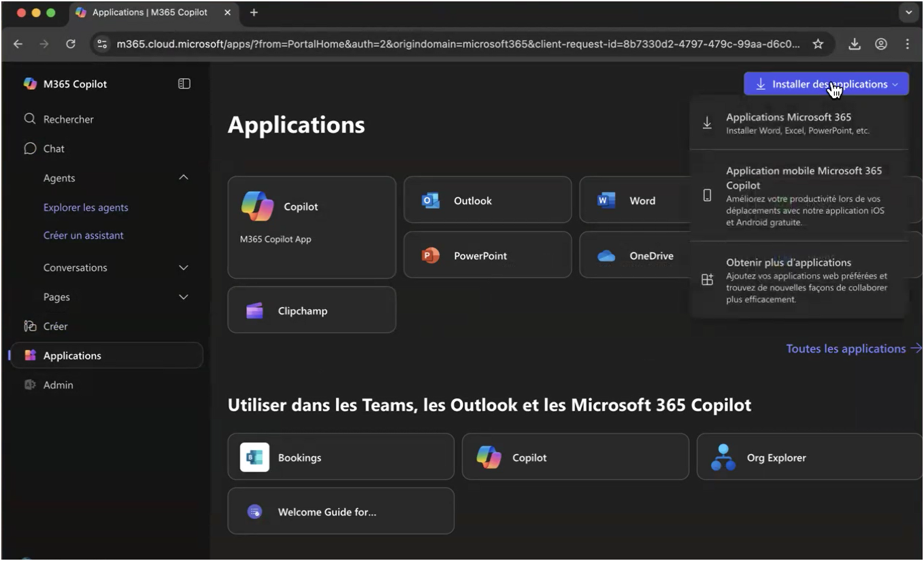Click the Outlook app icon
Image resolution: width=924 pixels, height=561 pixels.
pos(431,201)
